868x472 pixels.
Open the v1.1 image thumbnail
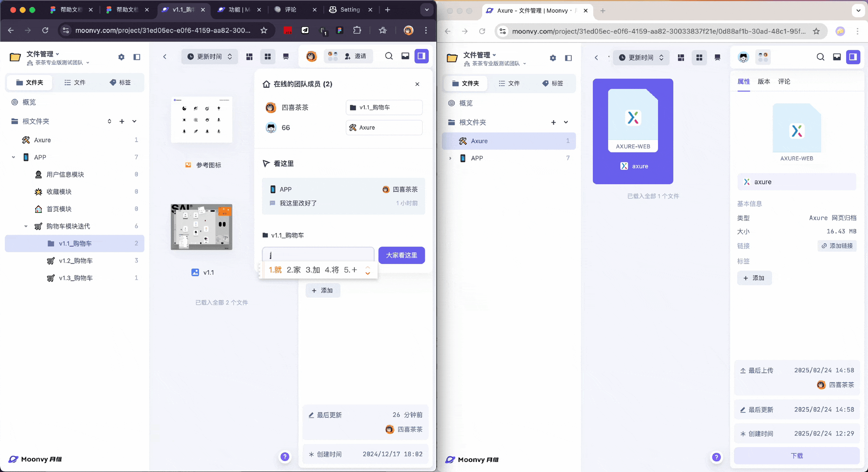click(x=201, y=227)
